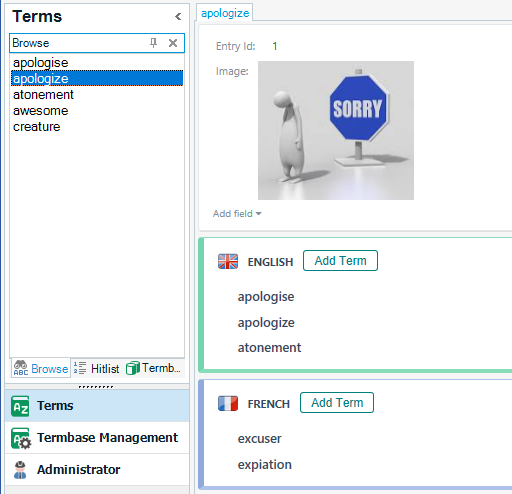The height and width of the screenshot is (494, 512).
Task: Open the Add field dropdown
Action: pos(237,214)
